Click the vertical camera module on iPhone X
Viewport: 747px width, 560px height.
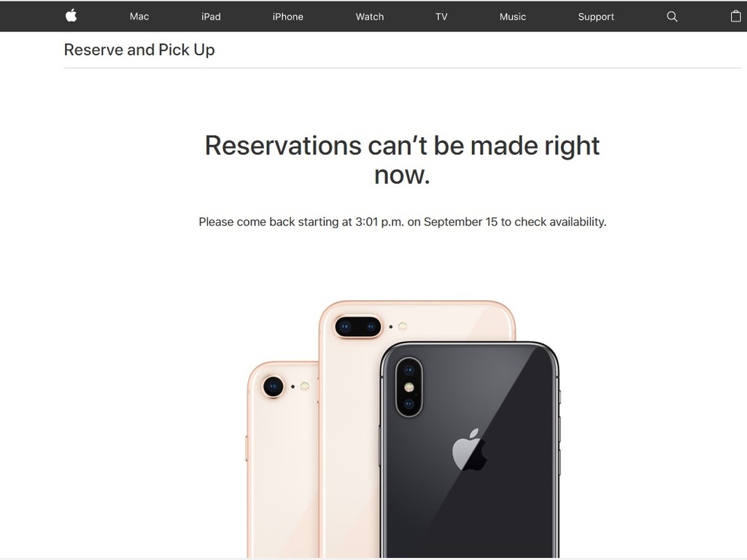(409, 387)
